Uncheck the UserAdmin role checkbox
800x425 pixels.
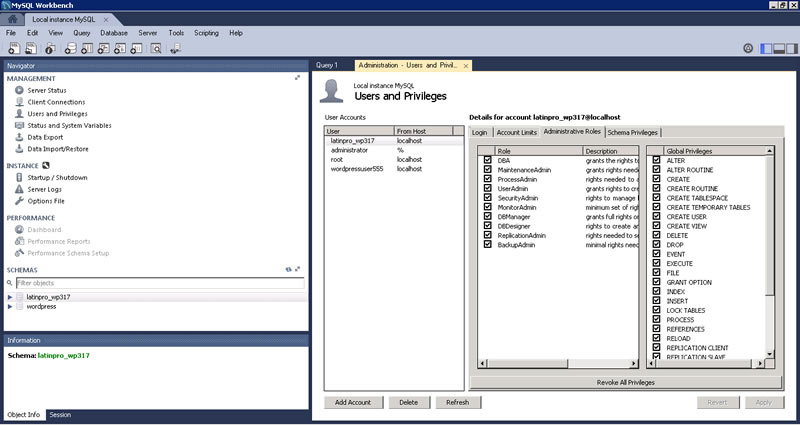pyautogui.click(x=488, y=188)
